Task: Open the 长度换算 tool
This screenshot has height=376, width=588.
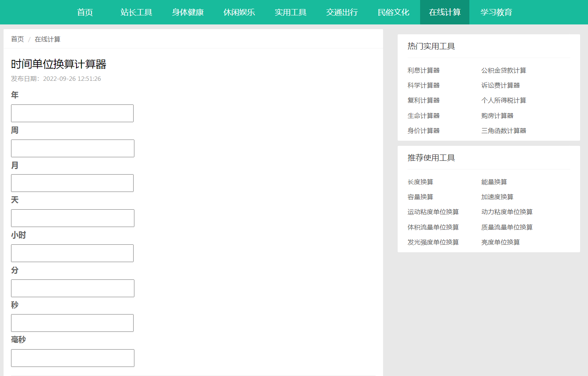Action: pyautogui.click(x=420, y=182)
